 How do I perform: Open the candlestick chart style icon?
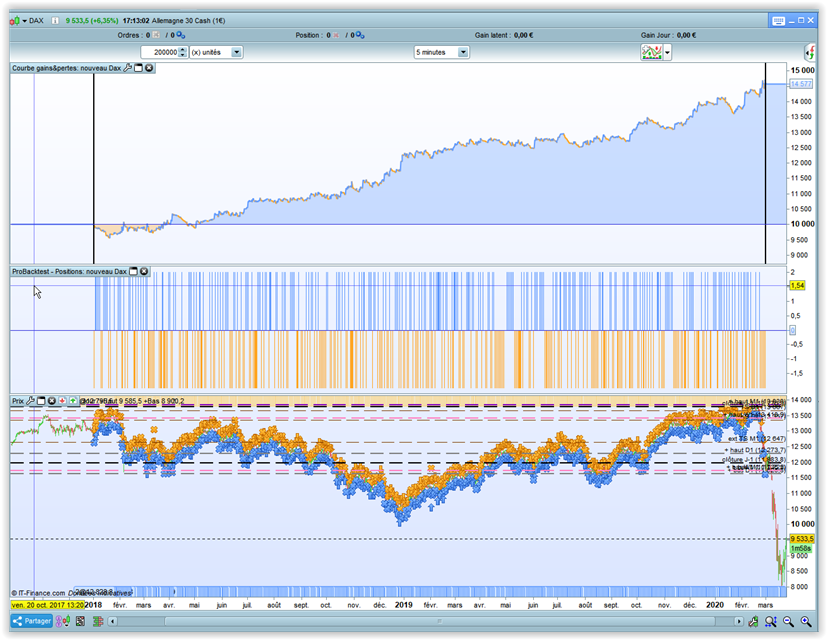tap(63, 622)
